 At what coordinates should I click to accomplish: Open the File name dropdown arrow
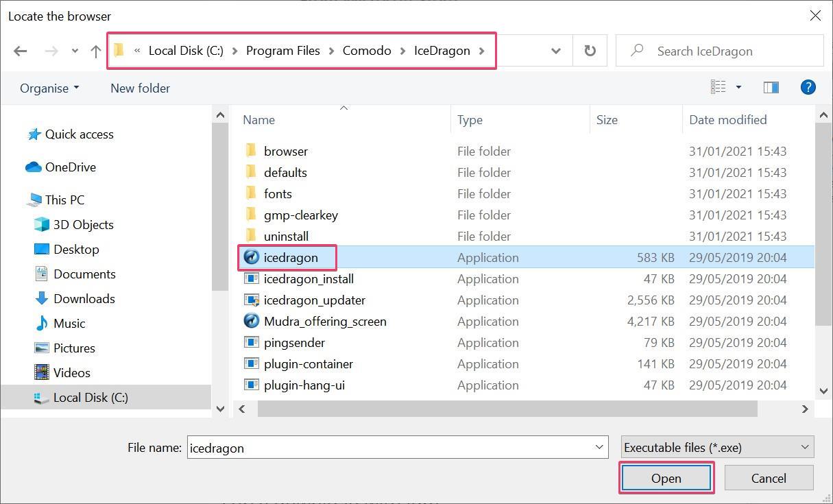[599, 448]
